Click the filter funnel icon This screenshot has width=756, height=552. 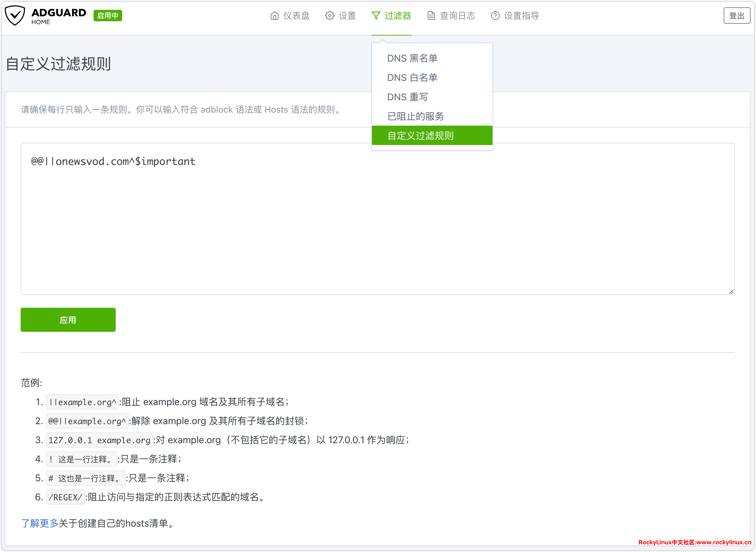coord(376,16)
